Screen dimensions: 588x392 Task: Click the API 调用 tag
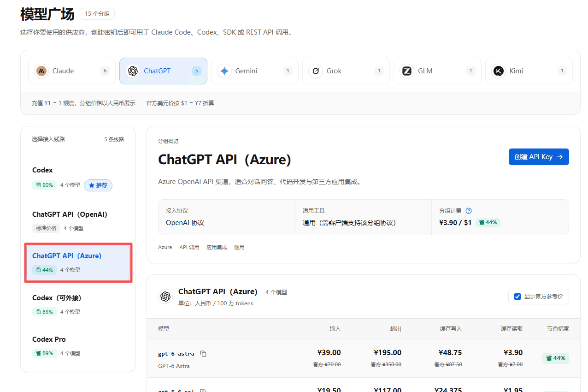[189, 247]
